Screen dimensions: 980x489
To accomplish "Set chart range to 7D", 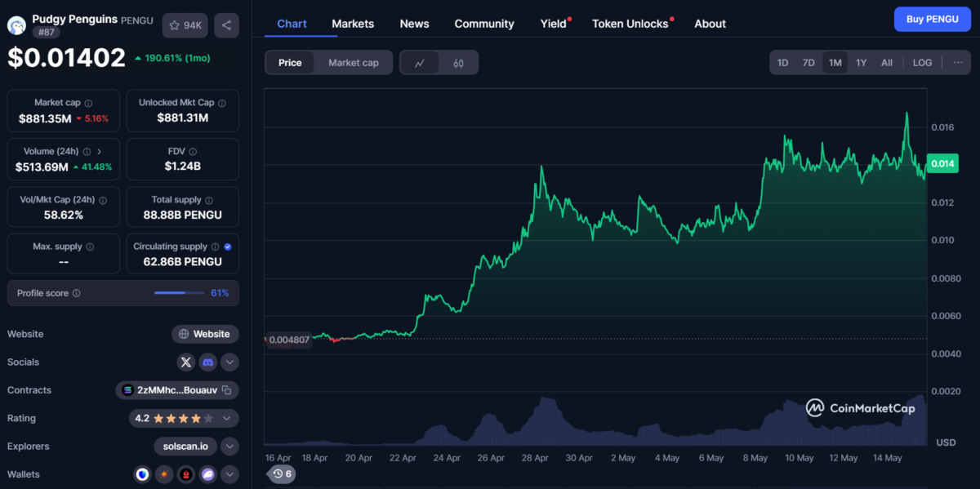I will [x=808, y=63].
